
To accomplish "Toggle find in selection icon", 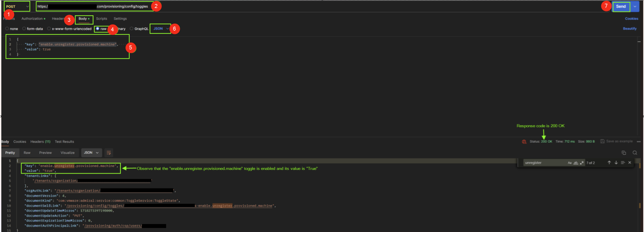I will [x=623, y=163].
